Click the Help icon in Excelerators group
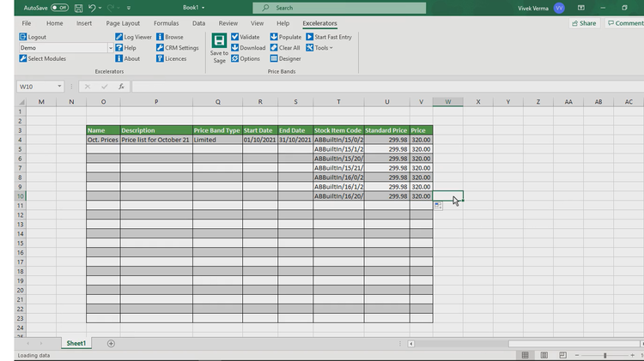The height and width of the screenshot is (361, 644). tap(118, 47)
